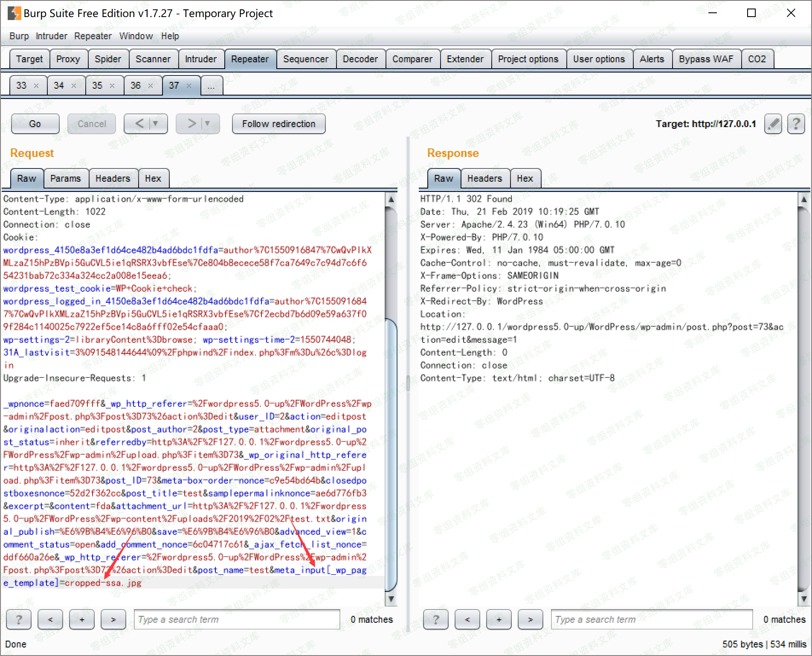Open the more tabs "..." tab
This screenshot has height=656, width=812.
tap(211, 86)
